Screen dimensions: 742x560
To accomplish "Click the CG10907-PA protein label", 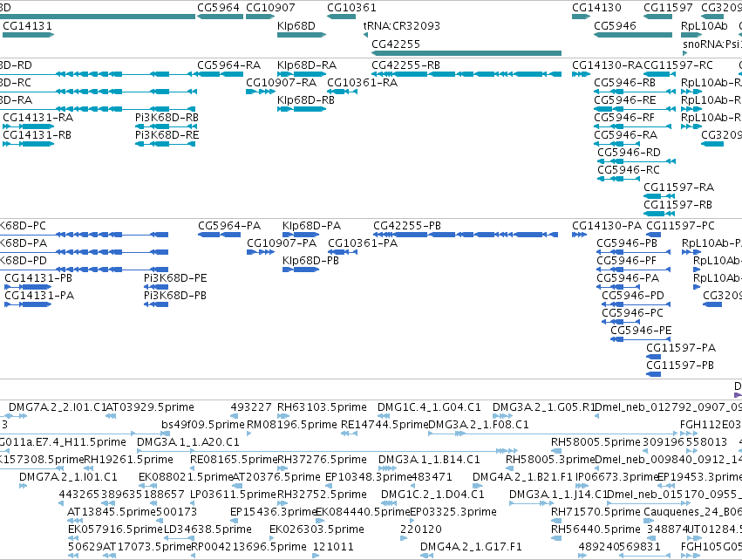I will (282, 243).
